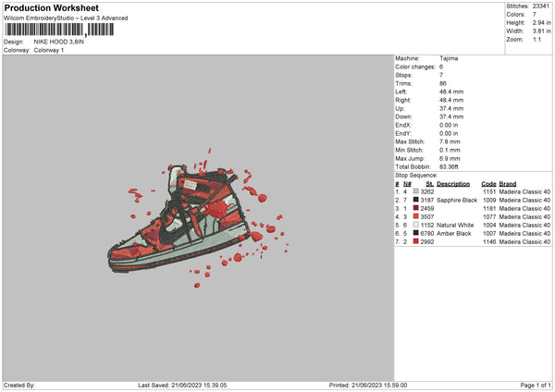Click the 'Created By:' footer label
The height and width of the screenshot is (392, 555).
19,385
